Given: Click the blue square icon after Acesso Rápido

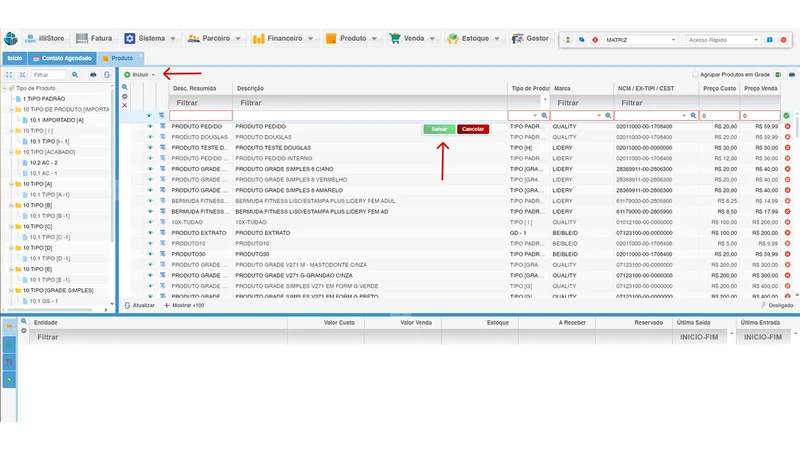Looking at the screenshot, I should point(769,40).
